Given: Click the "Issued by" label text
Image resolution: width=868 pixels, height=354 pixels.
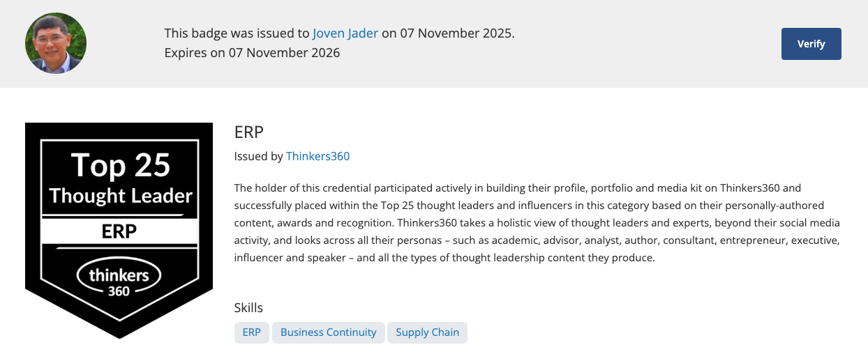Looking at the screenshot, I should point(258,156).
